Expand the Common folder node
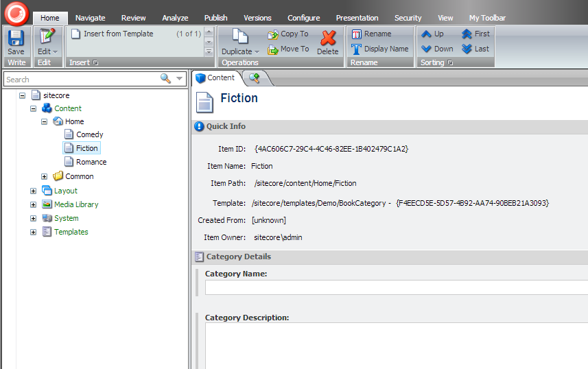The height and width of the screenshot is (369, 588). point(44,177)
